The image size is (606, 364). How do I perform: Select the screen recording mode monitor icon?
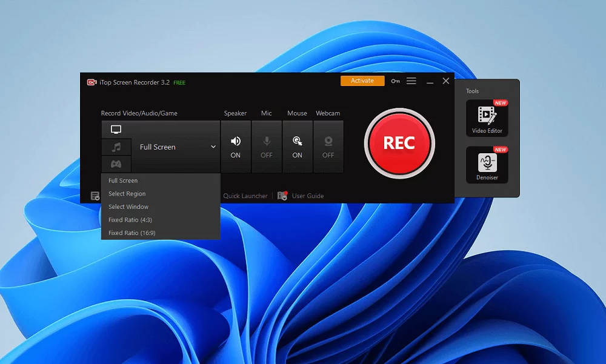tap(116, 130)
